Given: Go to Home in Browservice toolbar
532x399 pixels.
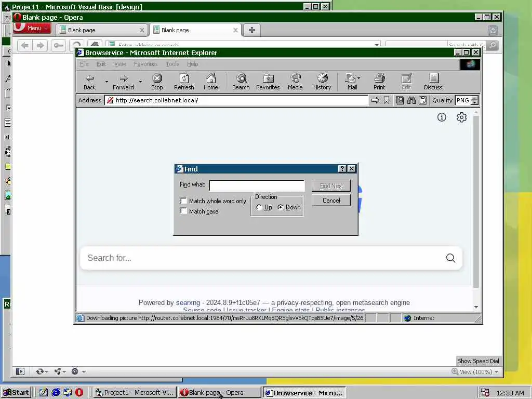Looking at the screenshot, I should (211, 82).
